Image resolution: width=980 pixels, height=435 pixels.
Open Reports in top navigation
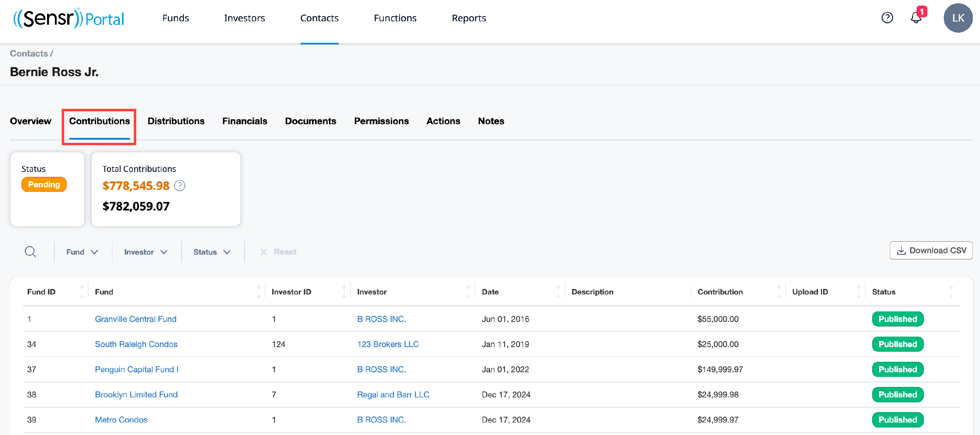[469, 18]
